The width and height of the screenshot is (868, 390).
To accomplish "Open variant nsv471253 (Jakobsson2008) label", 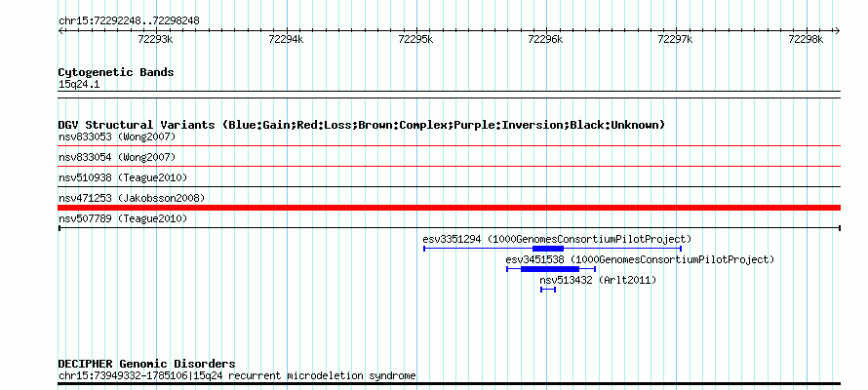I will click(132, 198).
